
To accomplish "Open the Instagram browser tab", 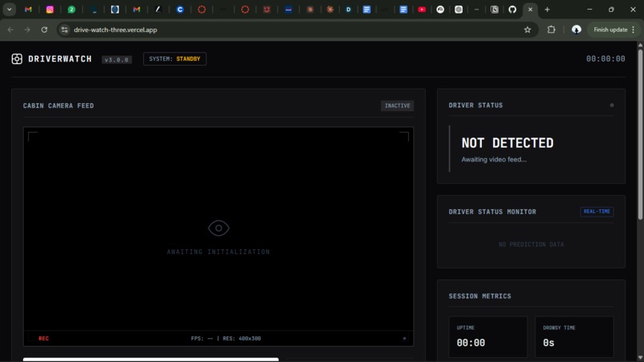I will tap(50, 10).
